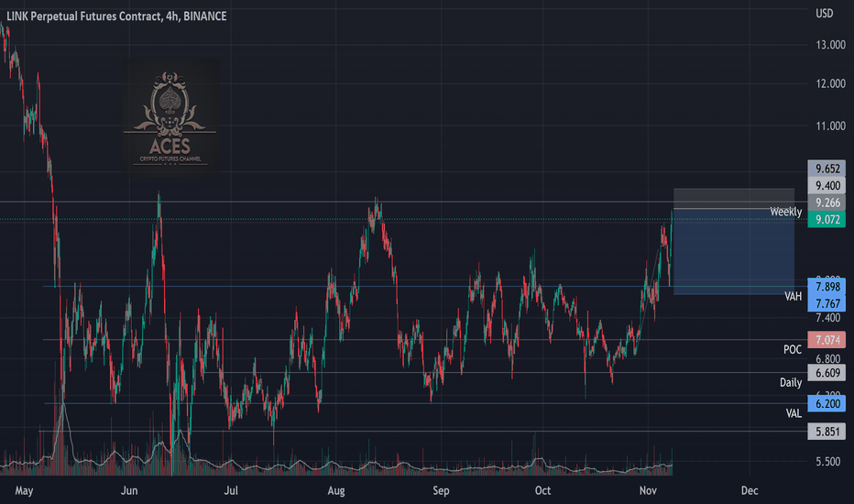Click the green 9.072 current price label
This screenshot has width=854, height=504.
827,220
